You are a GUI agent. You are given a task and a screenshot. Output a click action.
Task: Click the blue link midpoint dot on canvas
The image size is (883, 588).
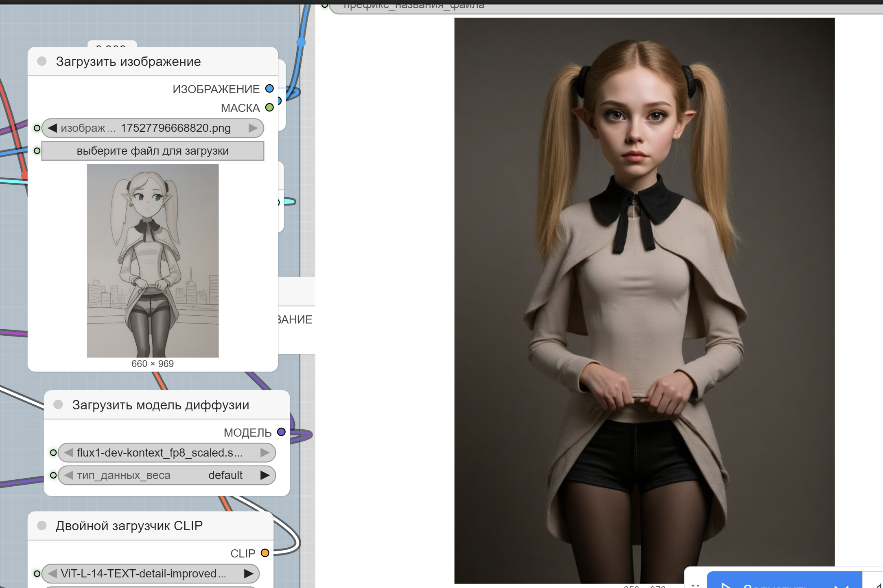tap(301, 42)
